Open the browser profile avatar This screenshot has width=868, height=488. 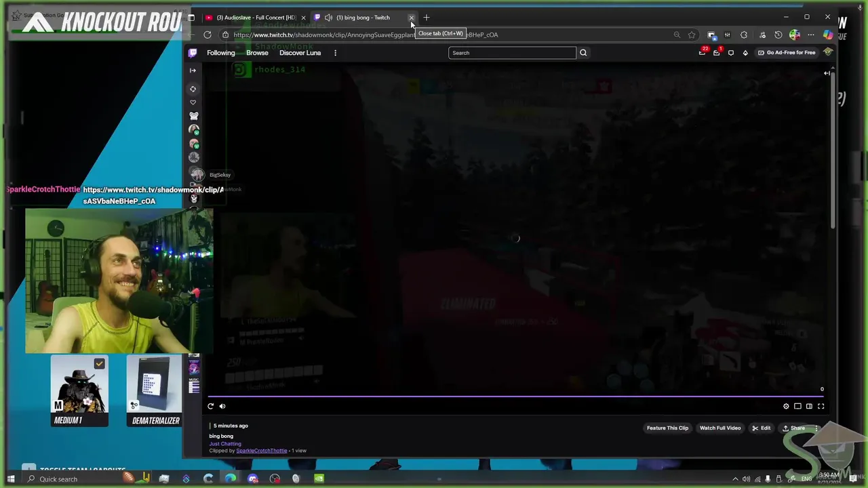click(794, 35)
